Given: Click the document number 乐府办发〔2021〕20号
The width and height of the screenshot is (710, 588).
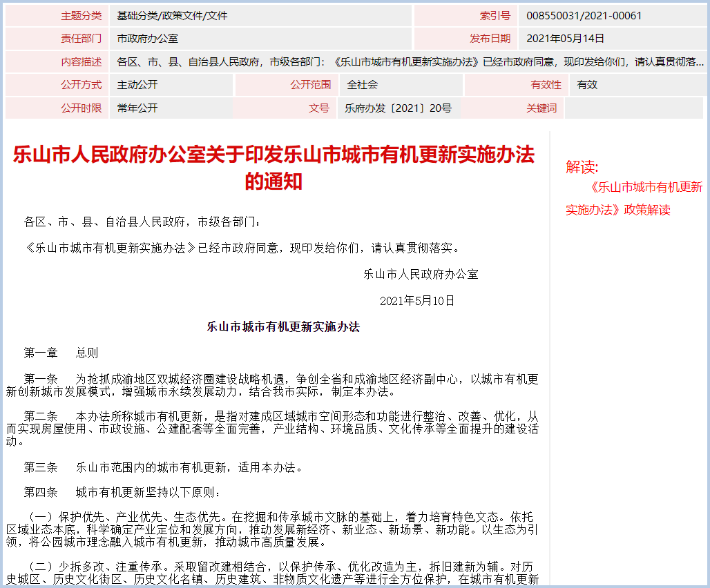Looking at the screenshot, I should (x=398, y=108).
